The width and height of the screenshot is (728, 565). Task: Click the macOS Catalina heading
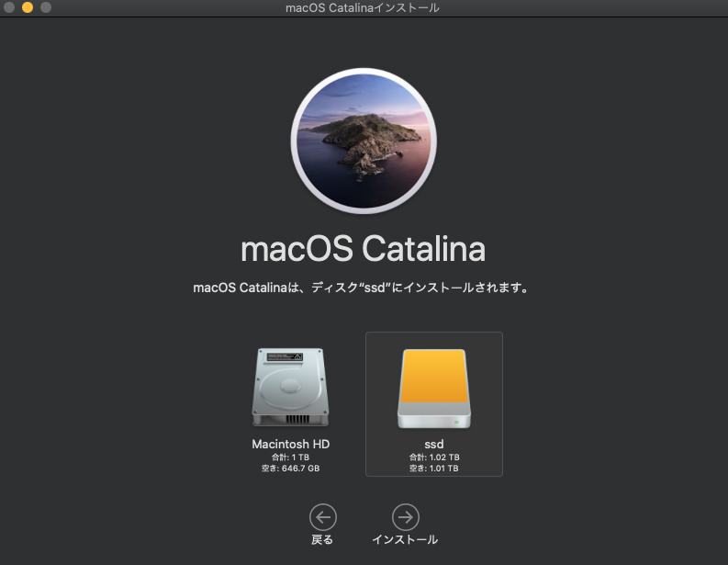click(x=363, y=249)
